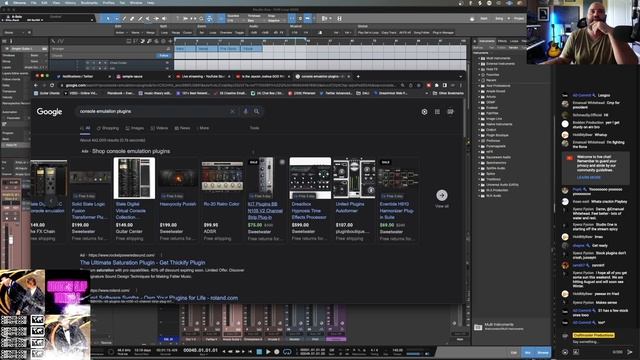640x360 pixels.
Task: Click the Stop button in transport
Action: pos(259,351)
